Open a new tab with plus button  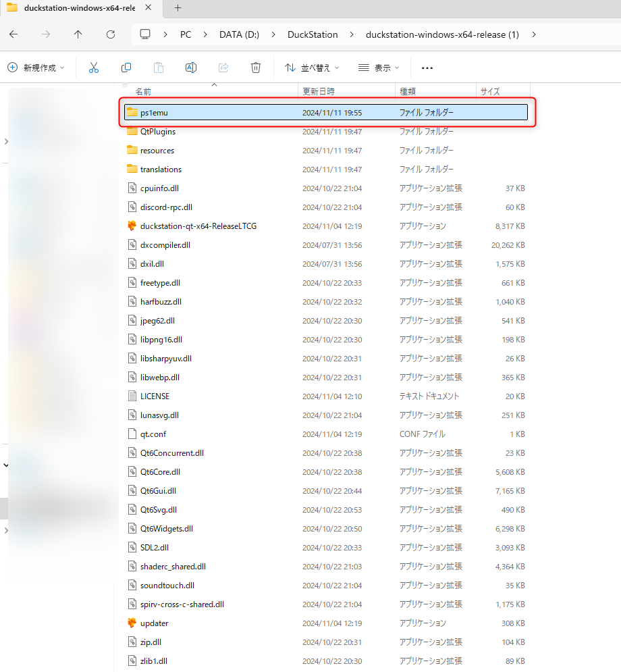coord(178,7)
